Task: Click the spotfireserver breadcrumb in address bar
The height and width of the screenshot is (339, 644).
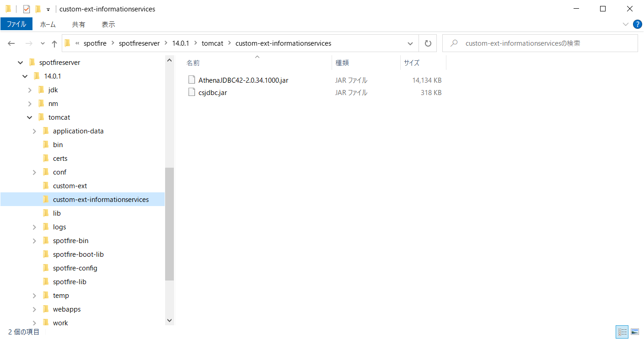Action: coord(139,43)
